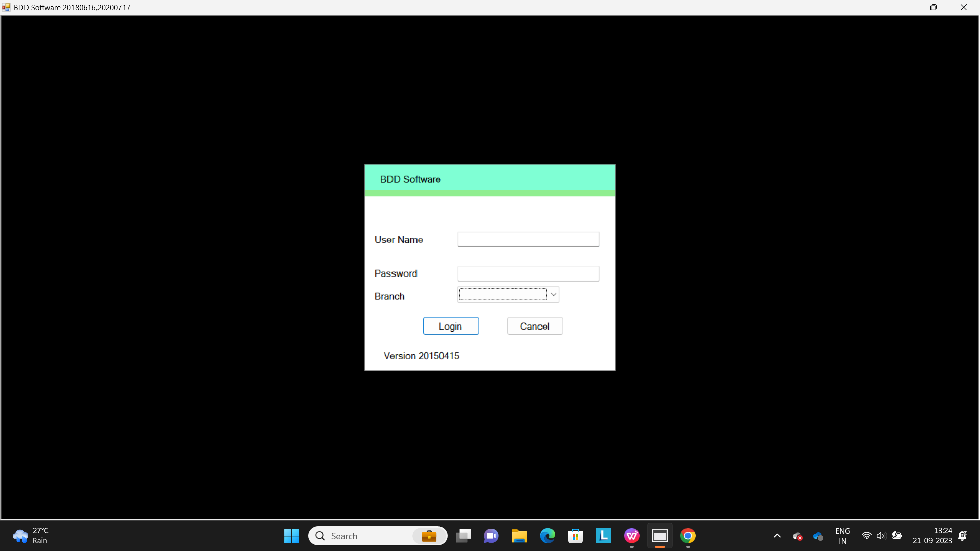Minimize the BDD Software window

click(904, 7)
